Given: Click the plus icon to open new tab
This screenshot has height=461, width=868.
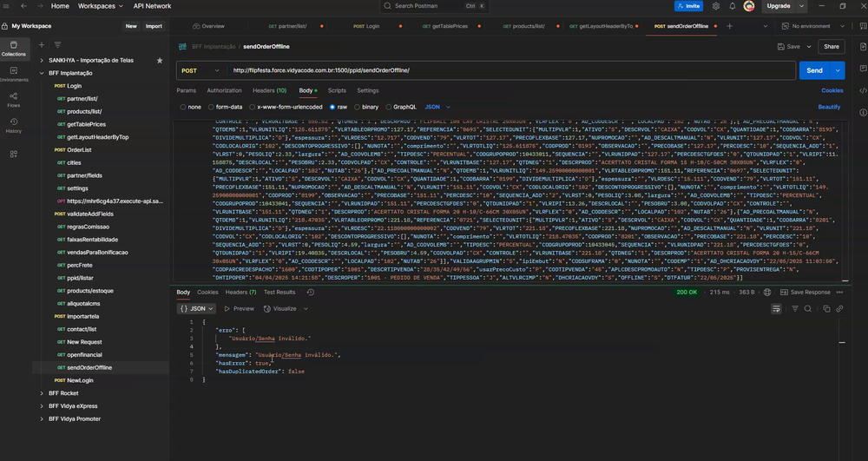Looking at the screenshot, I should [x=729, y=26].
